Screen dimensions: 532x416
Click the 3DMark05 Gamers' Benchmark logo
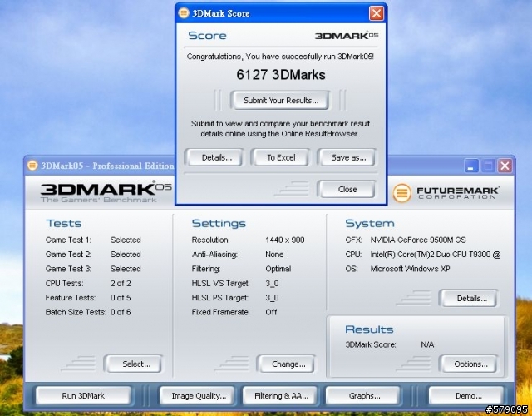(106, 192)
